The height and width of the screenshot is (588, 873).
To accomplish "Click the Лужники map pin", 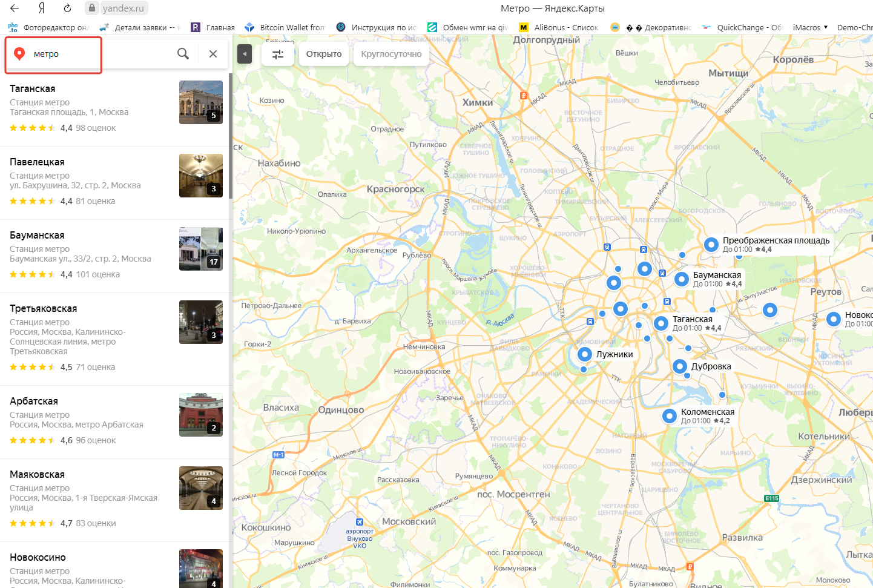I will (x=585, y=354).
